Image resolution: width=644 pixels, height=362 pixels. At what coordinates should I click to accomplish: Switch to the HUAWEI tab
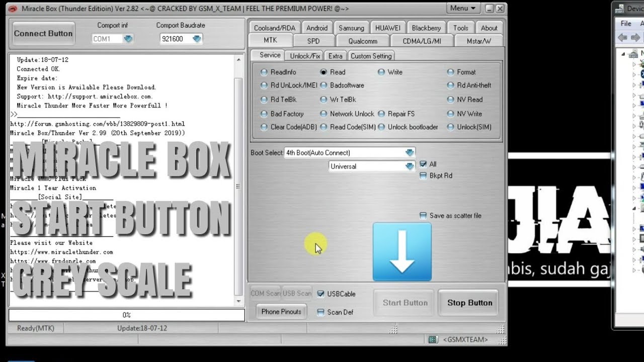coord(388,28)
